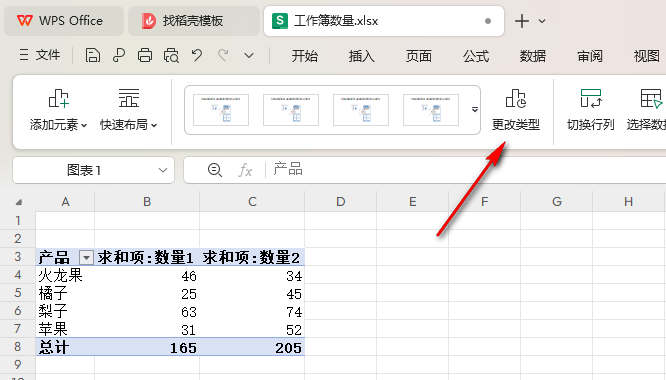This screenshot has height=380, width=666.
Task: Click the redo icon
Action: tap(223, 55)
